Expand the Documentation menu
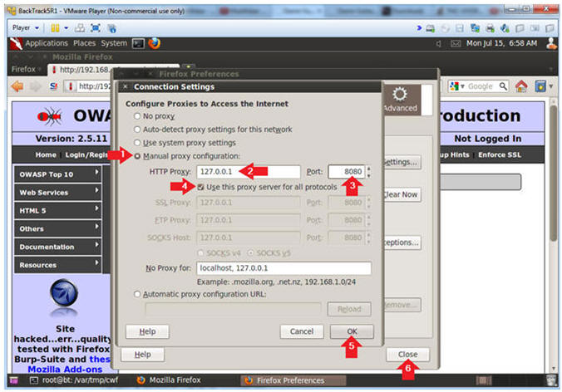Screen dimensions: 562x392 tap(58, 247)
